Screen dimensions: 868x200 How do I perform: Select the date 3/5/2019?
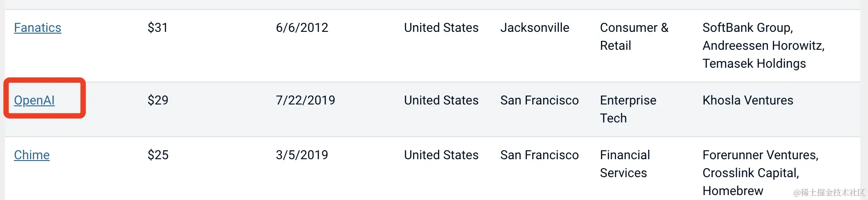302,155
